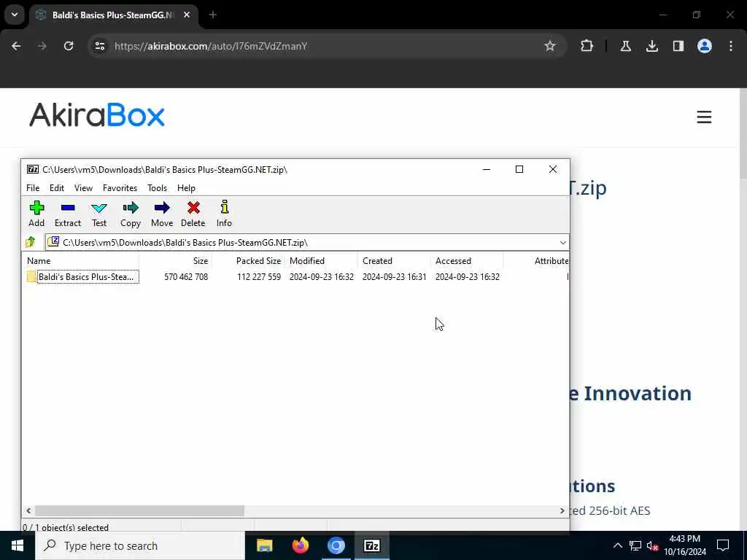Screen dimensions: 747x560
Task: Sort by the Created column header
Action: (x=377, y=261)
